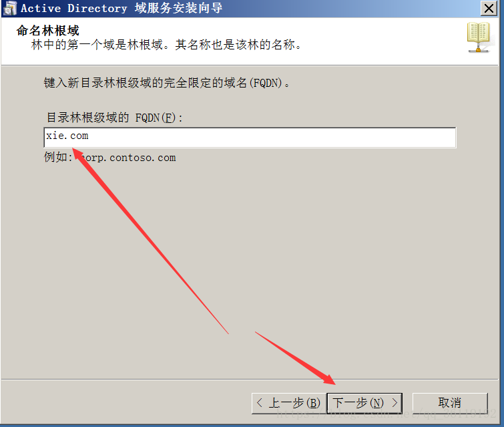
Task: Cancel the wizard using the 取消 button
Action: click(x=450, y=403)
